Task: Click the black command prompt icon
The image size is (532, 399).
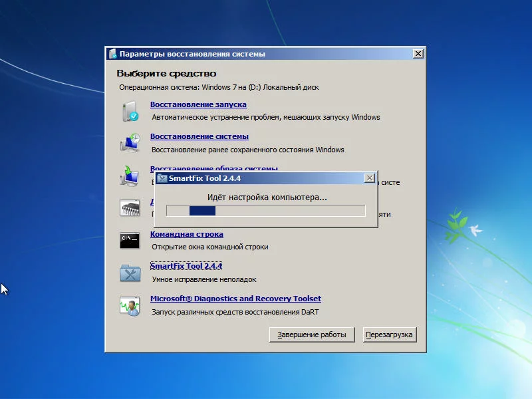Action: pos(130,240)
